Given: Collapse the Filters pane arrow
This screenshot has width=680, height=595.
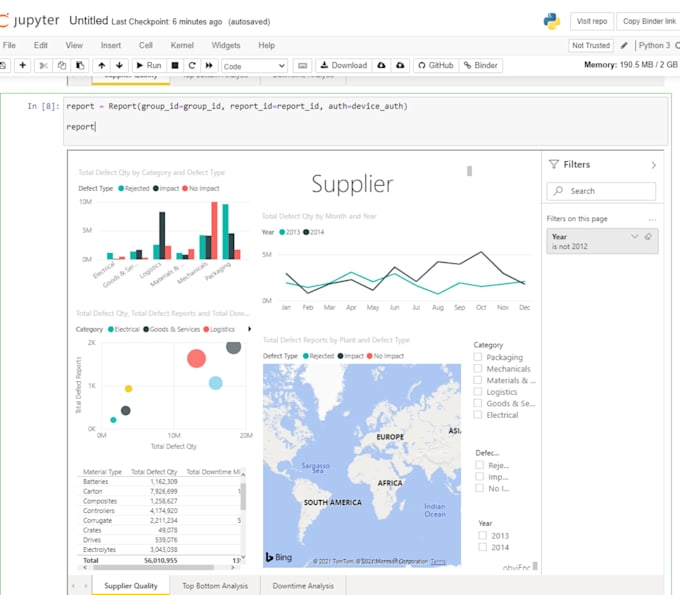Looking at the screenshot, I should coord(653,165).
